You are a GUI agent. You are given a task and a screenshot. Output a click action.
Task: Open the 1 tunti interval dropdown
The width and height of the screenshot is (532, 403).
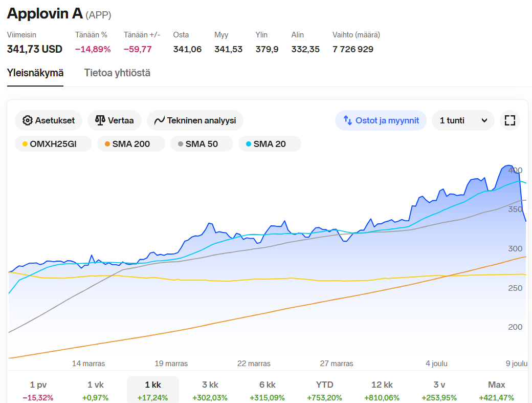462,120
